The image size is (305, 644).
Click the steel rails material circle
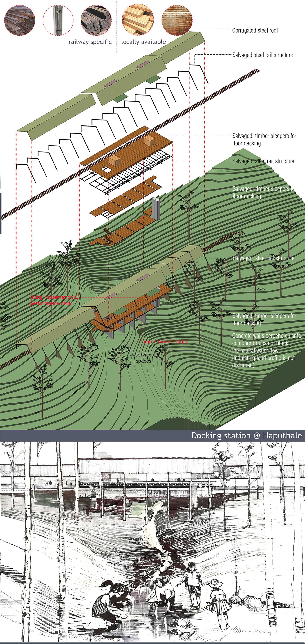[19, 20]
